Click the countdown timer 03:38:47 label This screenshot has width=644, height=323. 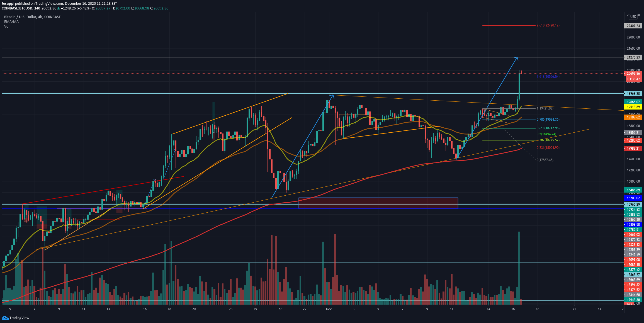[x=633, y=79]
